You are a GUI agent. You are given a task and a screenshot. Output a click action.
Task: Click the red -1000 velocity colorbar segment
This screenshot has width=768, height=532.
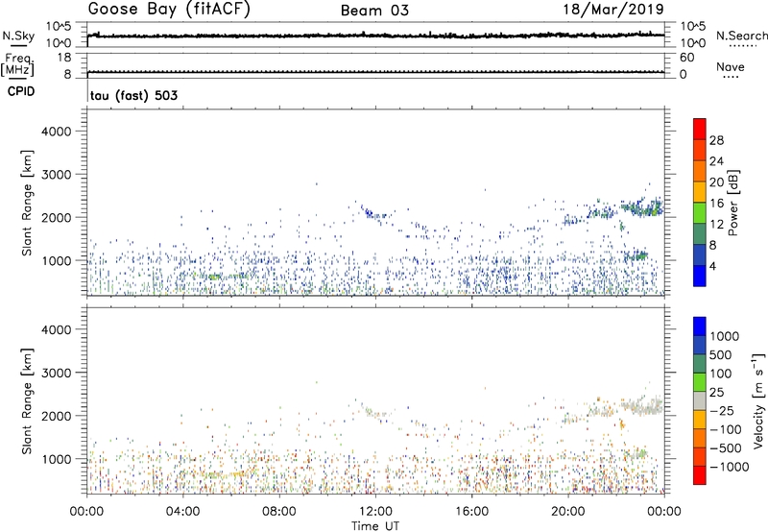[x=700, y=475]
